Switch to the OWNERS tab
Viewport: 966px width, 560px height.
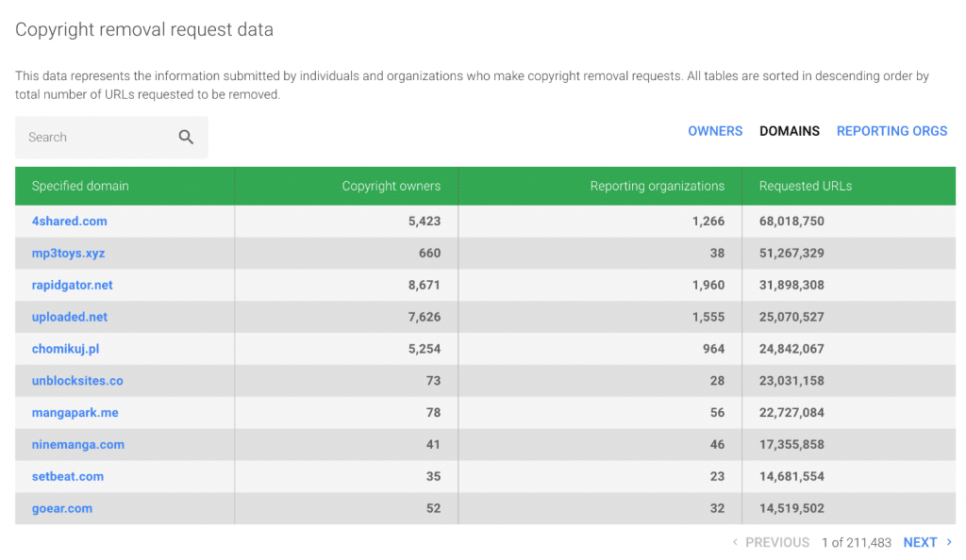click(715, 131)
